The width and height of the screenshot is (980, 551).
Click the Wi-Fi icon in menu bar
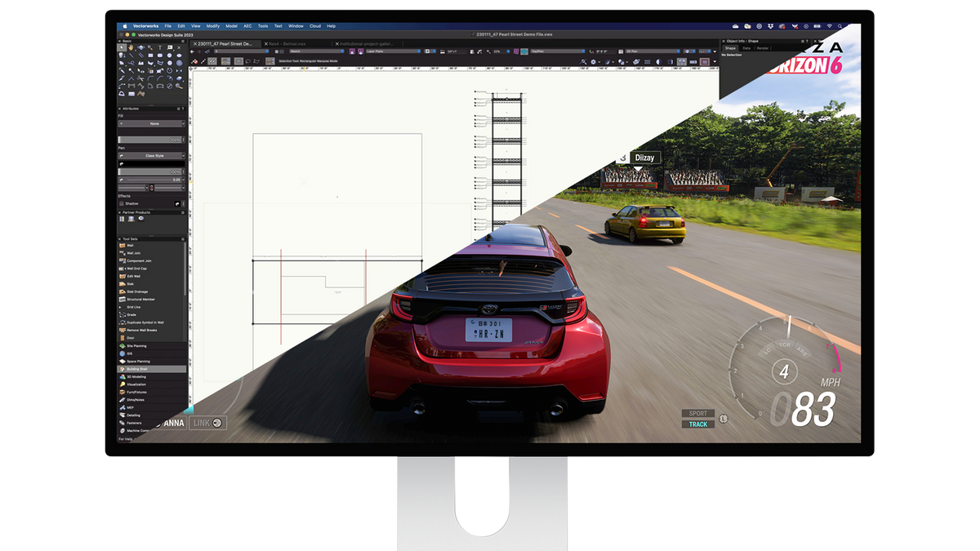pyautogui.click(x=830, y=26)
